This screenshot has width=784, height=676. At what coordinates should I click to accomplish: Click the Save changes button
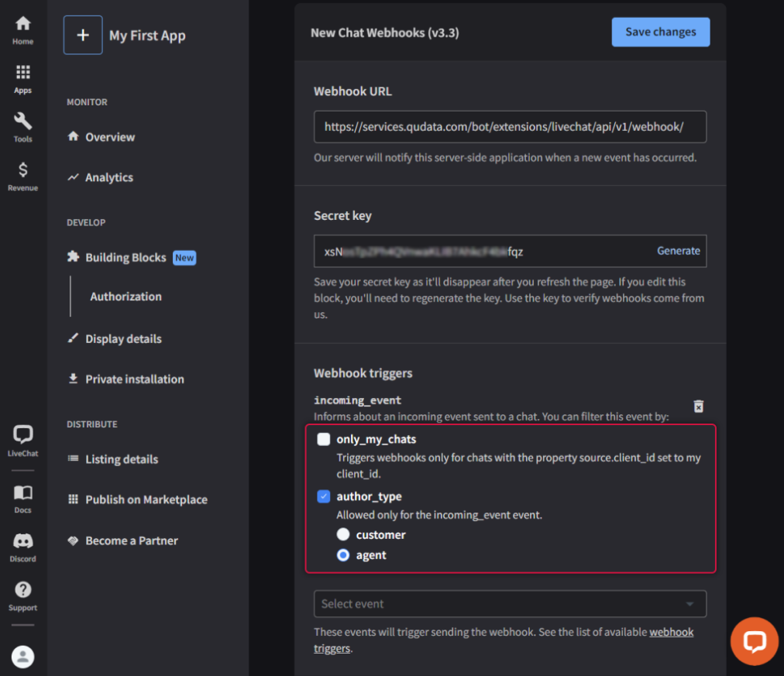pyautogui.click(x=660, y=33)
